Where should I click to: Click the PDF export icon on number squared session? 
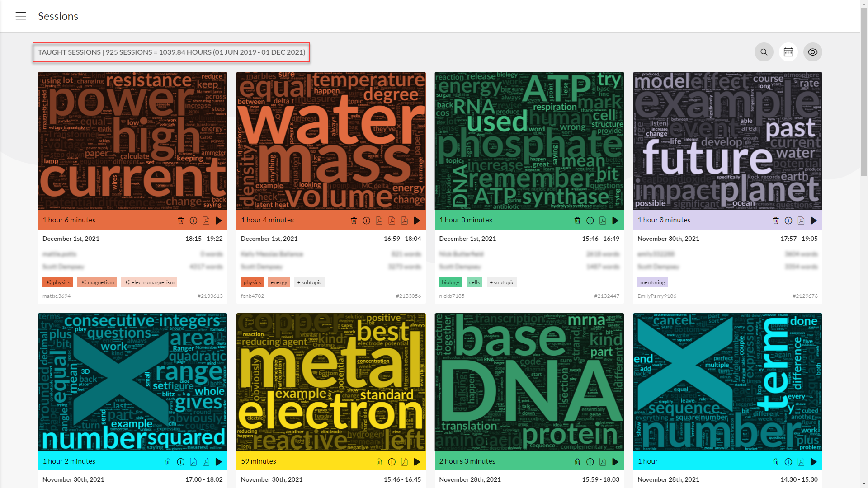click(193, 462)
